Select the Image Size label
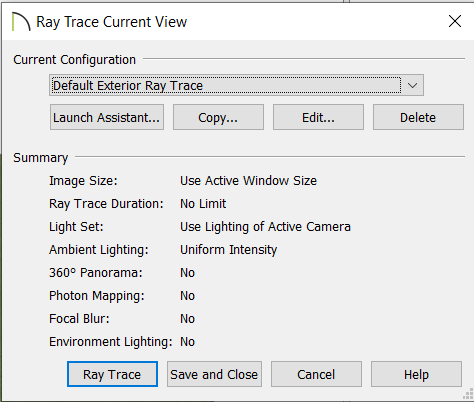 point(83,181)
